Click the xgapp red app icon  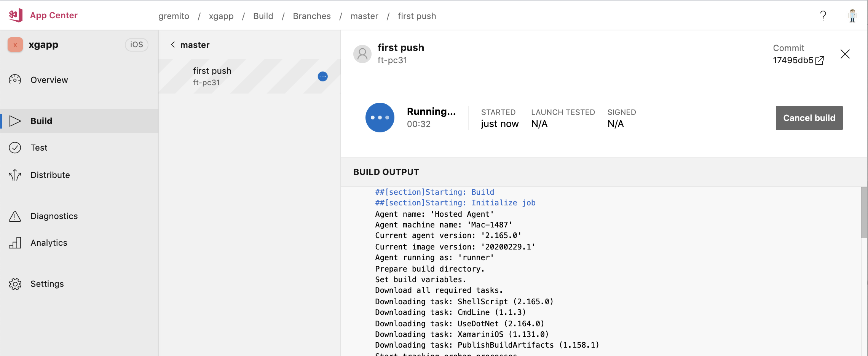coord(15,45)
